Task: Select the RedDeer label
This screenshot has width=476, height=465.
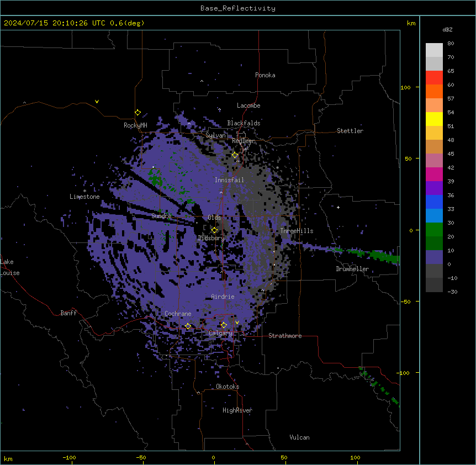Action: 244,141
